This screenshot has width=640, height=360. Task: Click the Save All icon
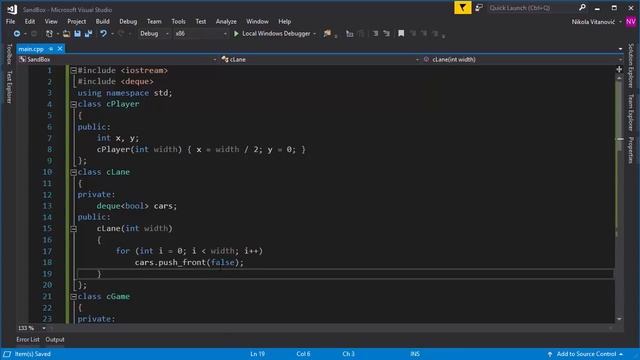click(x=88, y=33)
